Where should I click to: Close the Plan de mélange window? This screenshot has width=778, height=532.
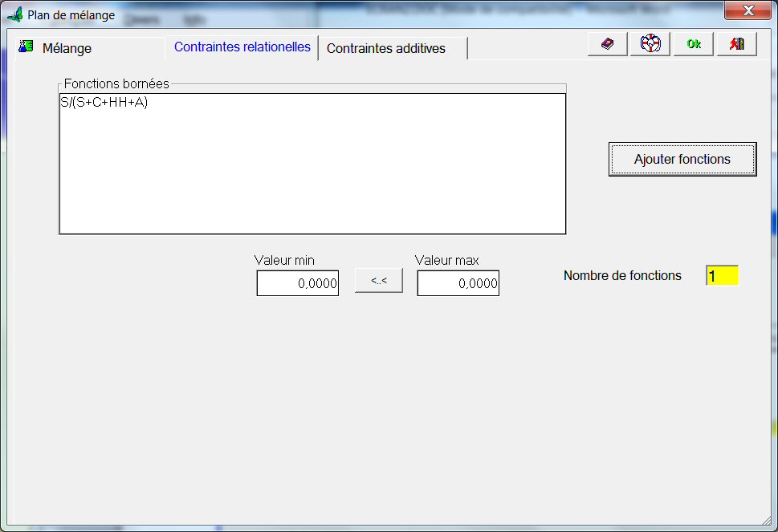pos(747,11)
